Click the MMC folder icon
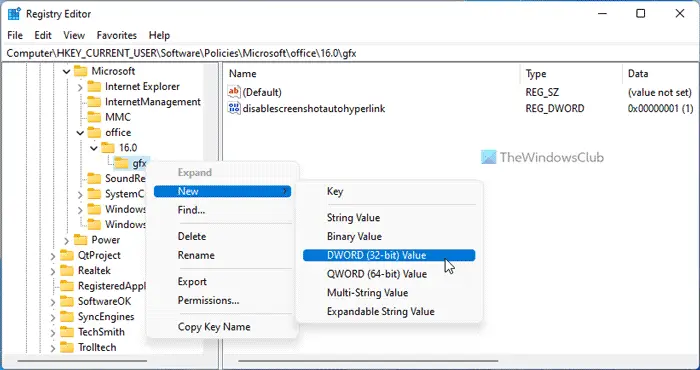700x370 pixels. [94, 117]
